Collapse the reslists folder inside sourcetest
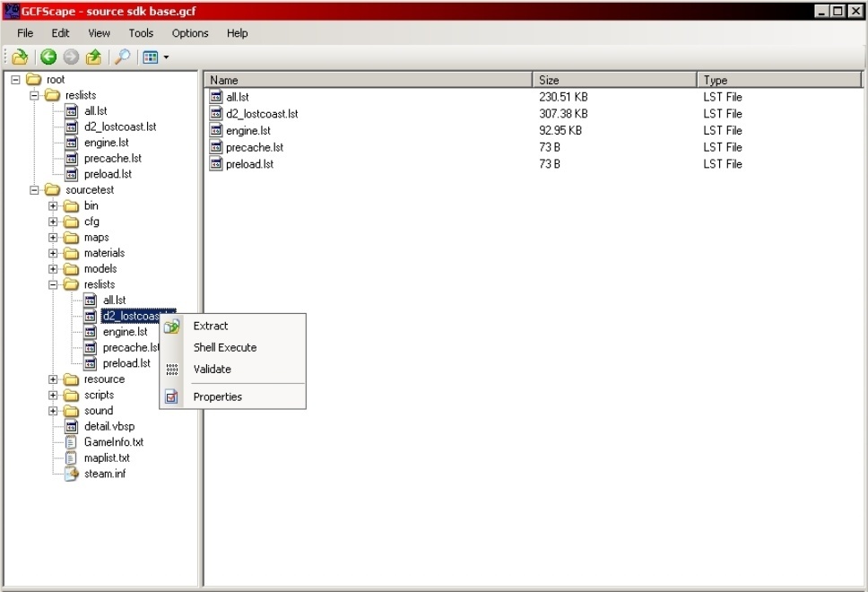The image size is (868, 592). tap(53, 284)
